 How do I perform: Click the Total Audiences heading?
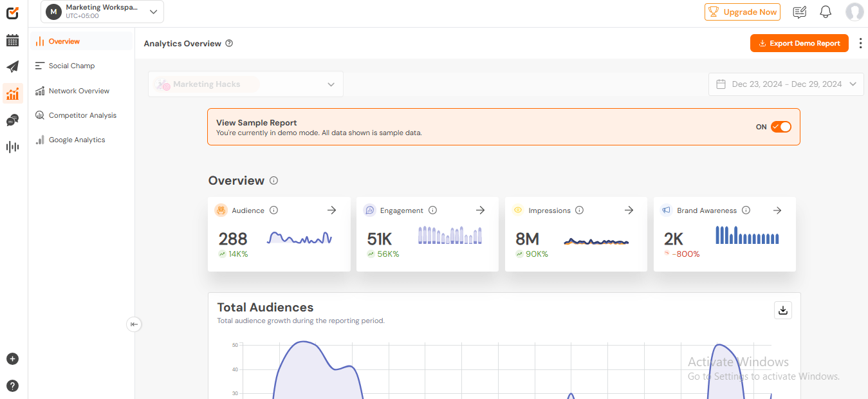(265, 307)
